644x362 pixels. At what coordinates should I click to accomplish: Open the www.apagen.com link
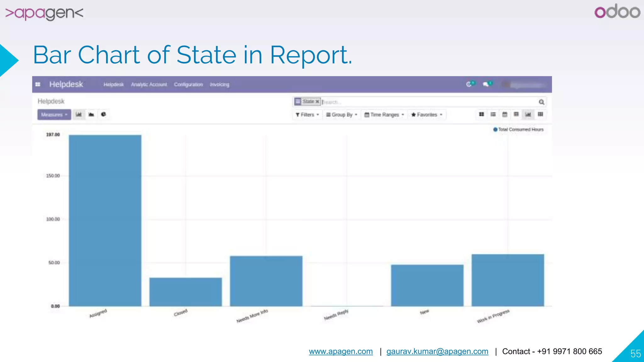[x=341, y=351]
